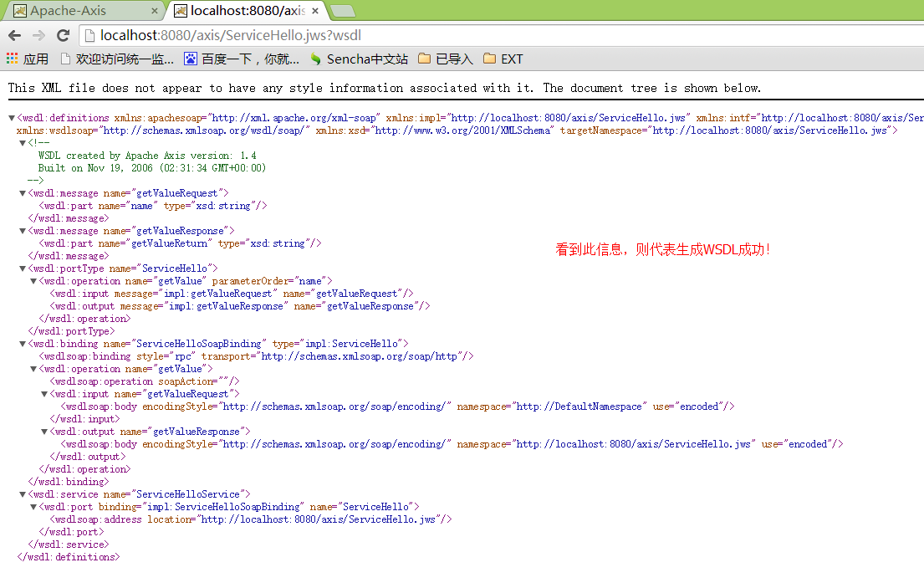The height and width of the screenshot is (588, 924).
Task: Collapse the wsdl:port ServiceHello node
Action: 33,507
